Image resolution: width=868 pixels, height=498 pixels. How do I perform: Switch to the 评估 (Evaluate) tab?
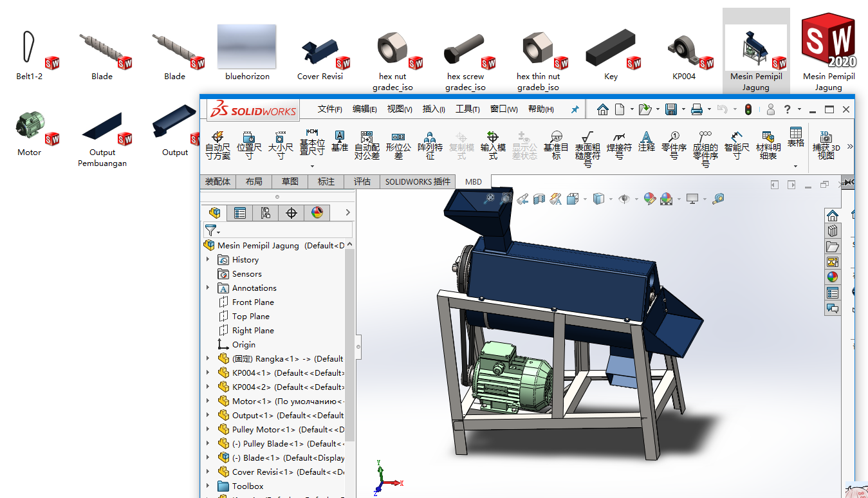click(362, 181)
